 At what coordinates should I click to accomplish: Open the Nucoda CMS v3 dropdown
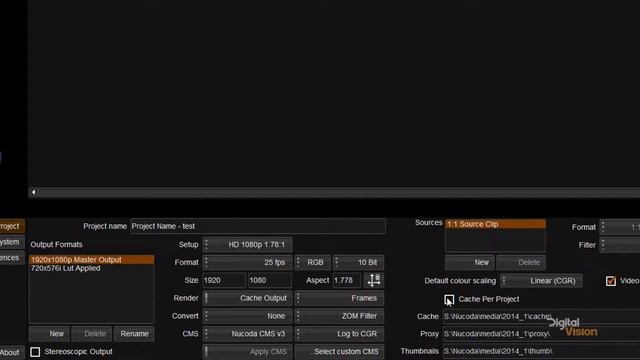247,334
